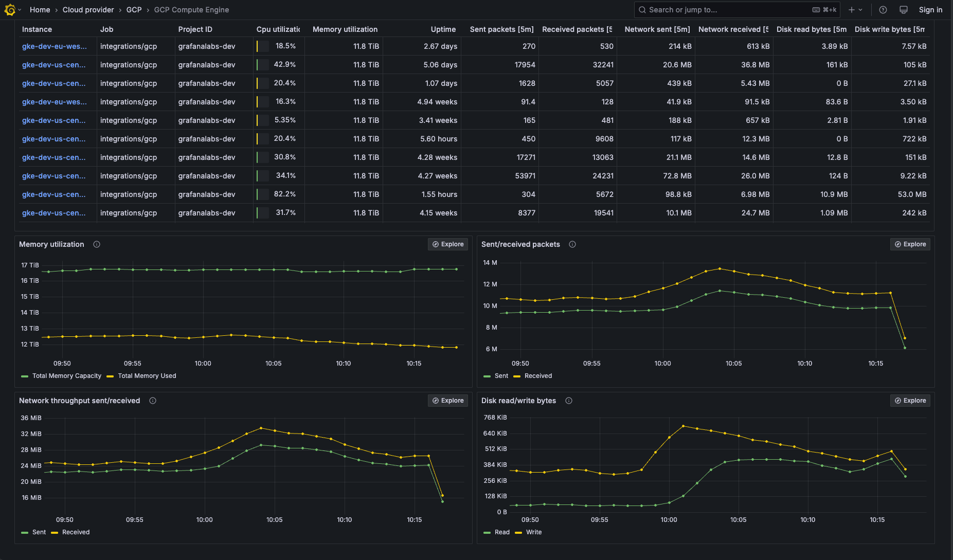The width and height of the screenshot is (953, 560).
Task: Show info for Memory utilization panel
Action: coord(97,244)
